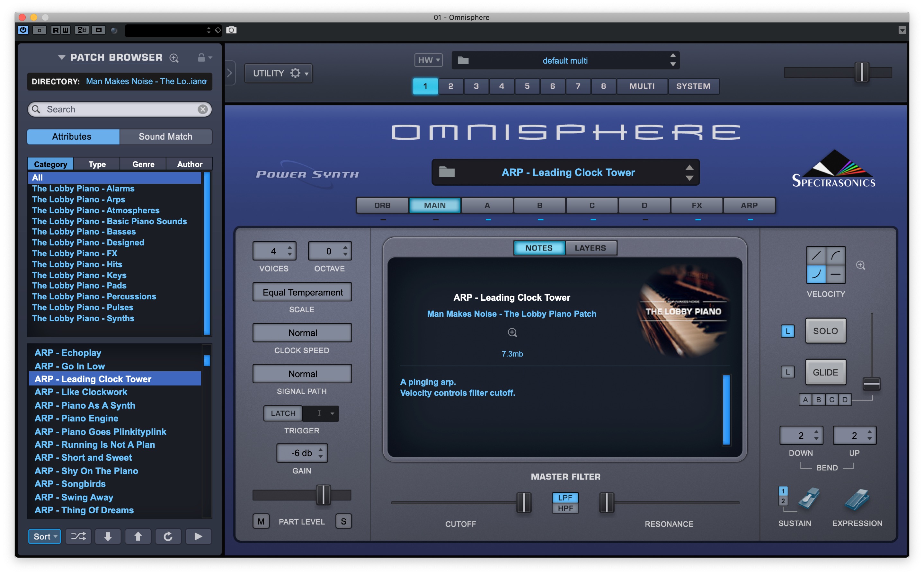Click the shuffle patch icon below the patch list
Viewport: 924px width, 575px height.
pyautogui.click(x=78, y=536)
